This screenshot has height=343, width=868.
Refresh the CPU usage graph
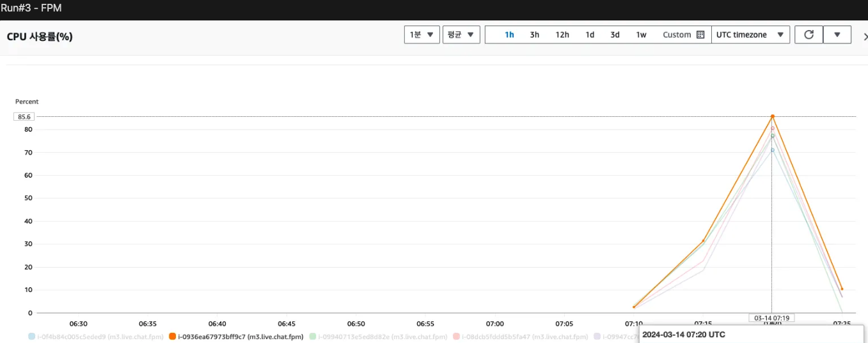pyautogui.click(x=809, y=35)
